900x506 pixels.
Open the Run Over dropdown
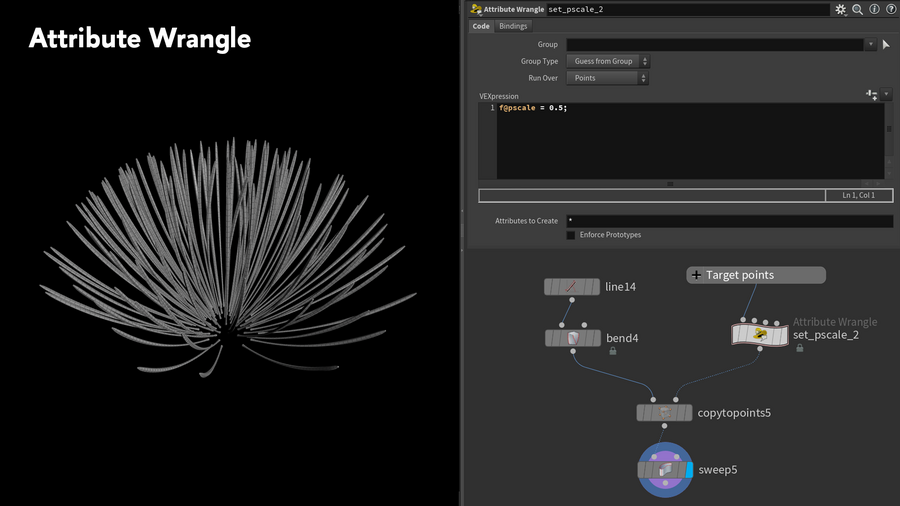[x=607, y=78]
